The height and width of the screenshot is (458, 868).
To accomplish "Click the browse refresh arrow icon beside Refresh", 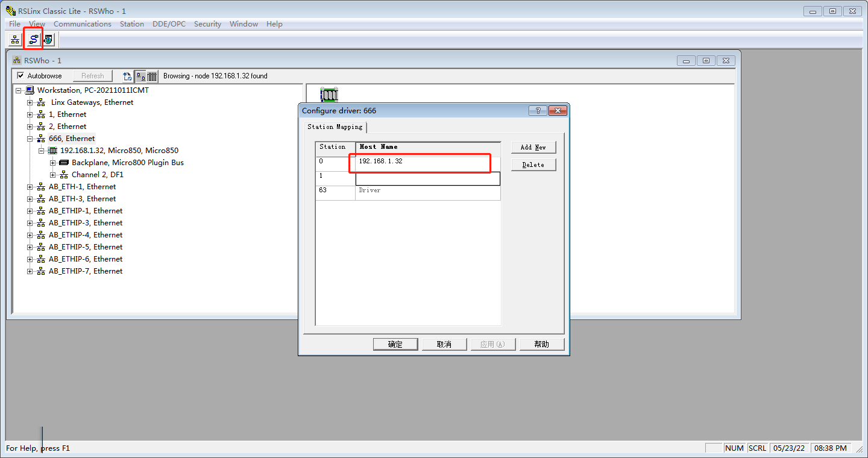I will pyautogui.click(x=127, y=77).
